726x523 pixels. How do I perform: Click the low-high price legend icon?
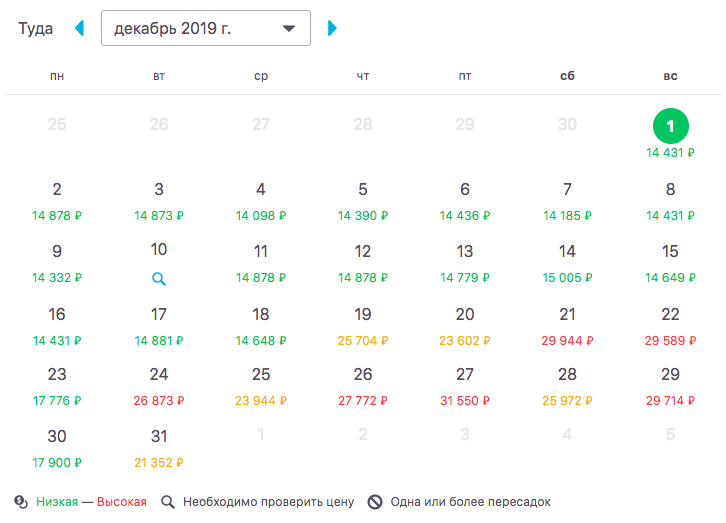coord(21,502)
